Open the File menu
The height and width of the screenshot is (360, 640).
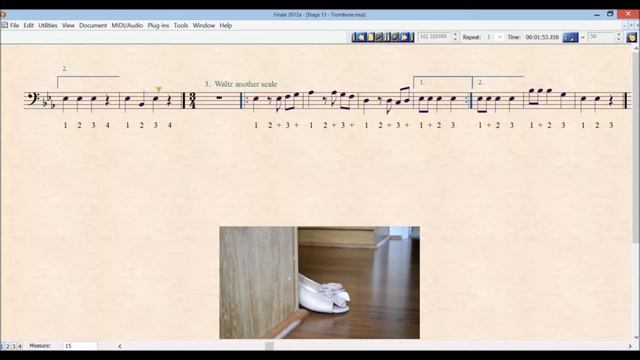[14, 25]
